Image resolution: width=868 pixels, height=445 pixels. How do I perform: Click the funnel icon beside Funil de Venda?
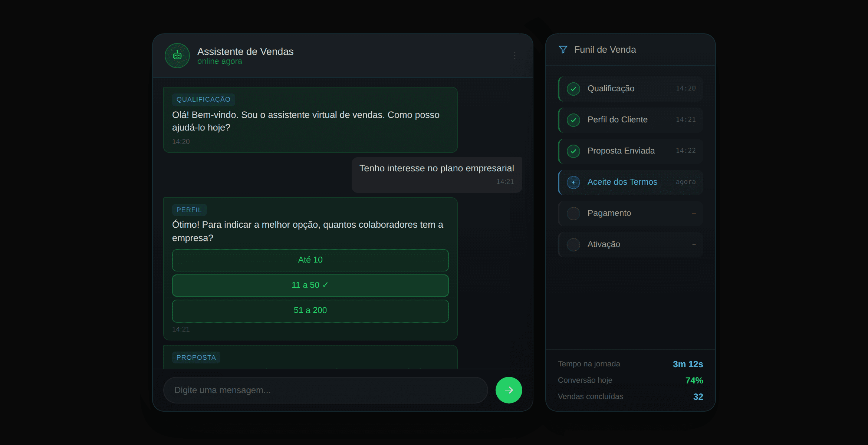[x=563, y=50]
